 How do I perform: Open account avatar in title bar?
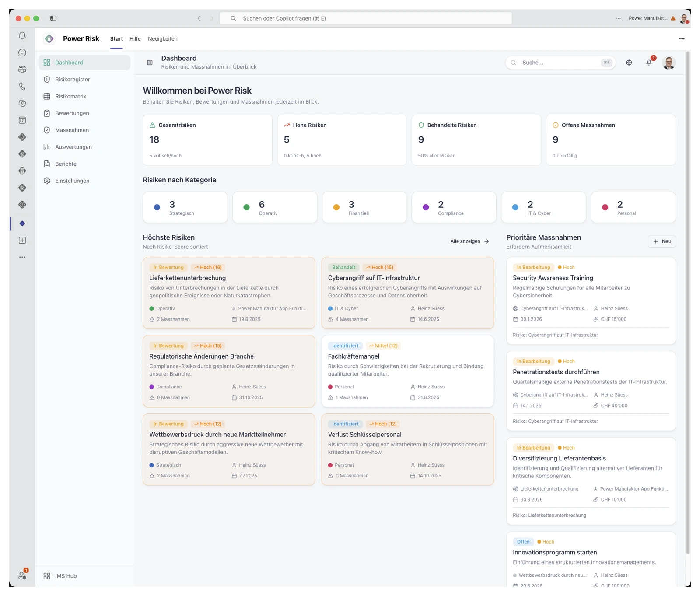click(684, 18)
